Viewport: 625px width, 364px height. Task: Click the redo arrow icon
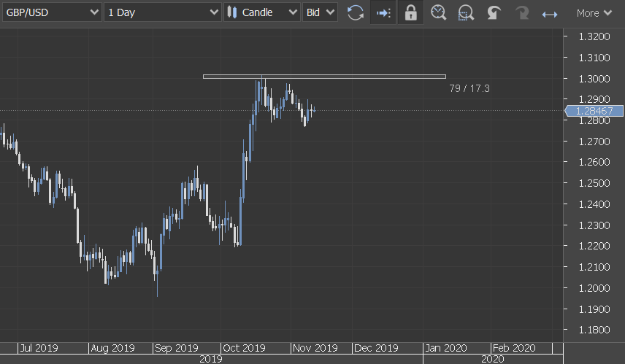coord(522,12)
